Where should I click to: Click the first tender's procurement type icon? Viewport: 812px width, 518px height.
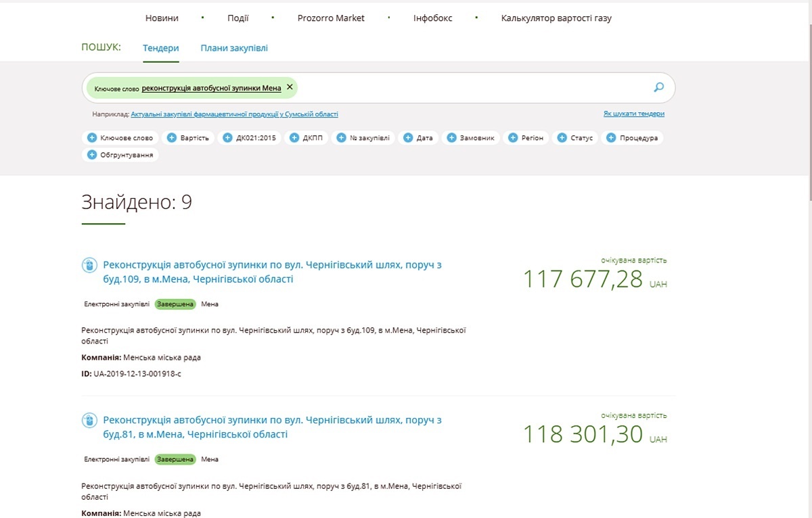tap(89, 265)
